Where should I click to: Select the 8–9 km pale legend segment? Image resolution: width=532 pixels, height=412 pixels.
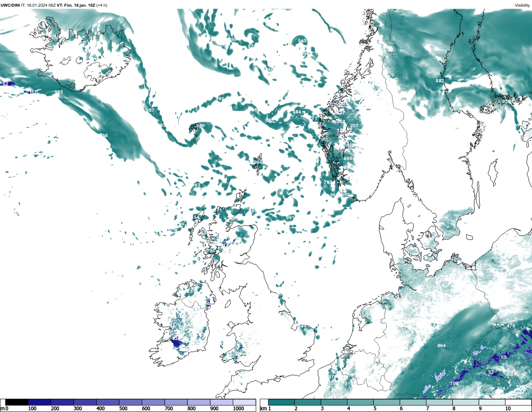(465, 402)
